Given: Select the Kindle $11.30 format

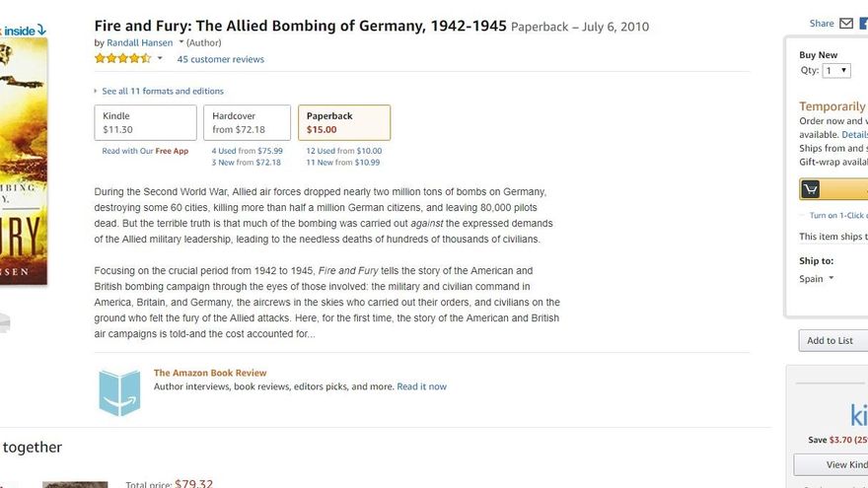Looking at the screenshot, I should [145, 122].
